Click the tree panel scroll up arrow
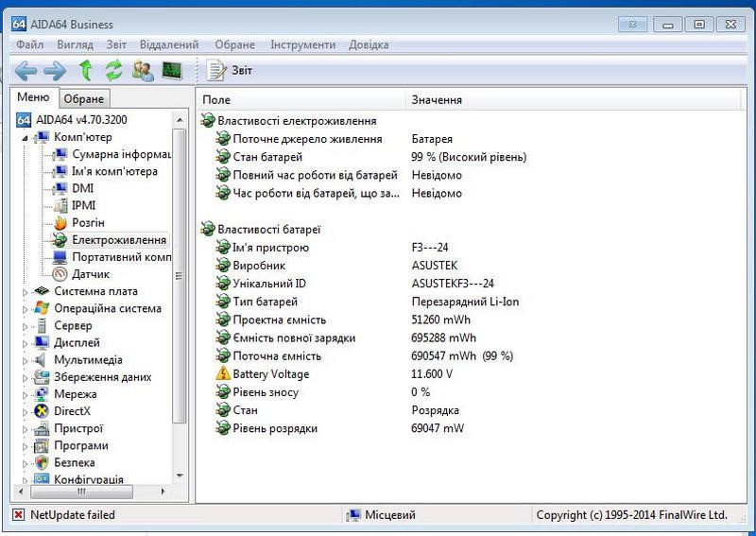 180,120
